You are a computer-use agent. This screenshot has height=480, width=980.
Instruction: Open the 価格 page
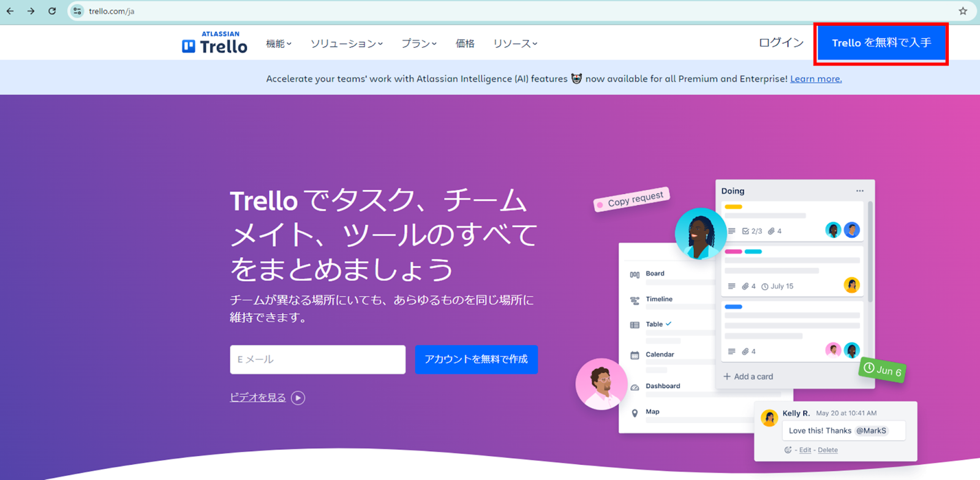coord(465,43)
